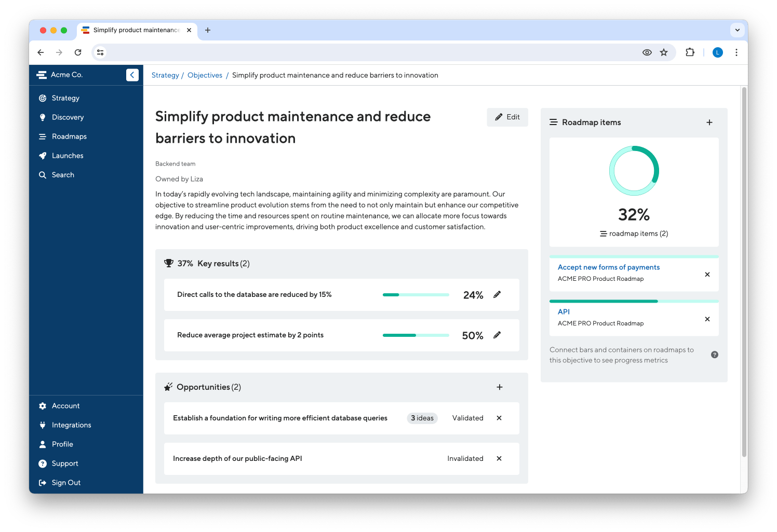The width and height of the screenshot is (777, 532).
Task: Open the Chrome menu
Action: coord(736,52)
